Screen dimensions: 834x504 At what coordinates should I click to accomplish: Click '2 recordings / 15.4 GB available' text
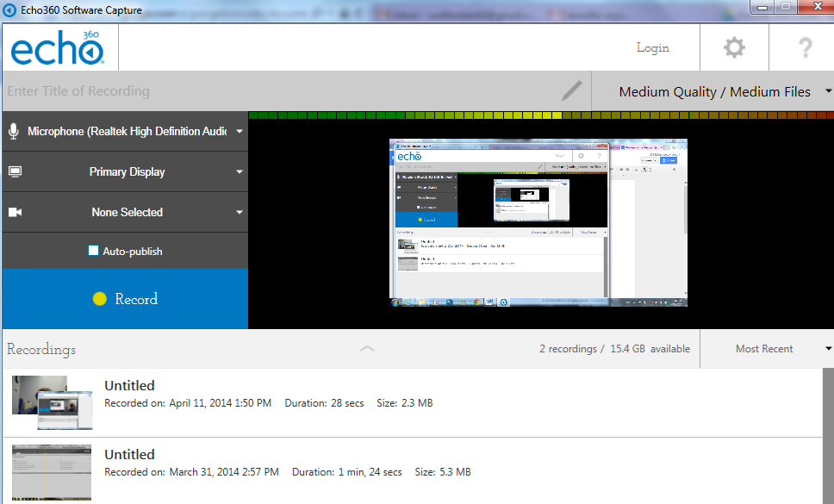[x=614, y=349]
